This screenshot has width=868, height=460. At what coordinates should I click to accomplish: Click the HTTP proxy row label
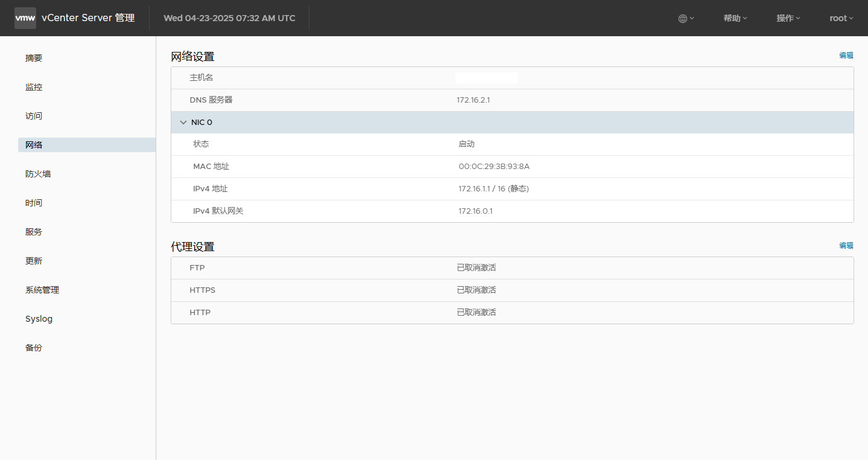[x=200, y=313]
